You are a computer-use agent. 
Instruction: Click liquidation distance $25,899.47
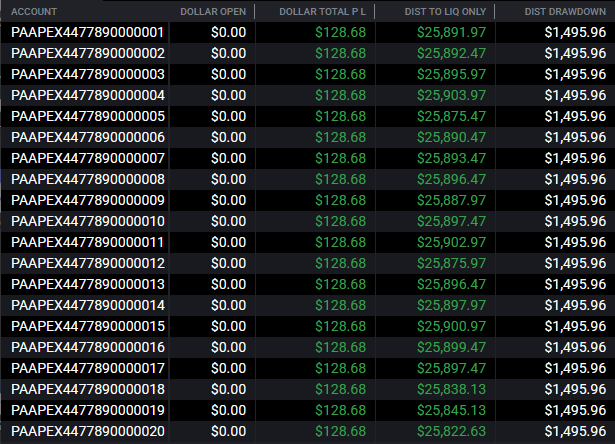pos(451,347)
